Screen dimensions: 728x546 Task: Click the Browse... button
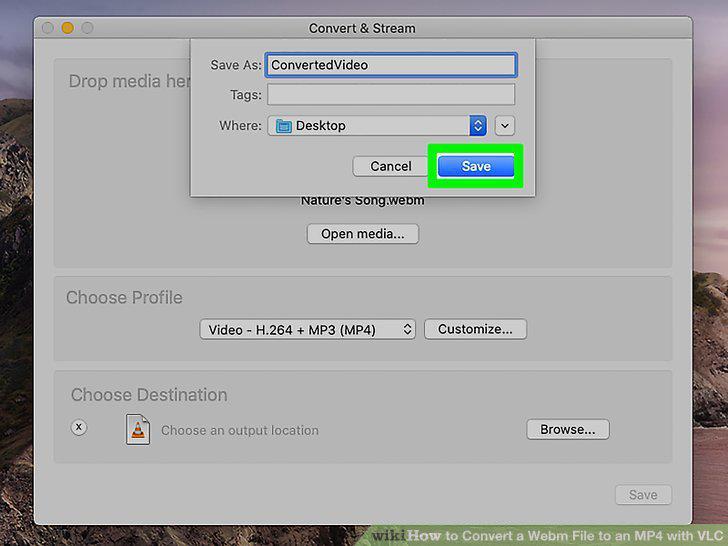pos(567,429)
